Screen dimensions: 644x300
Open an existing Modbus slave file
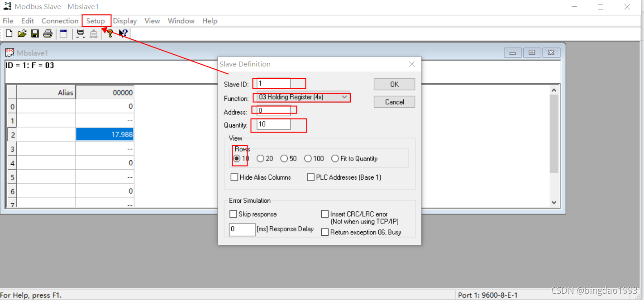click(22, 33)
